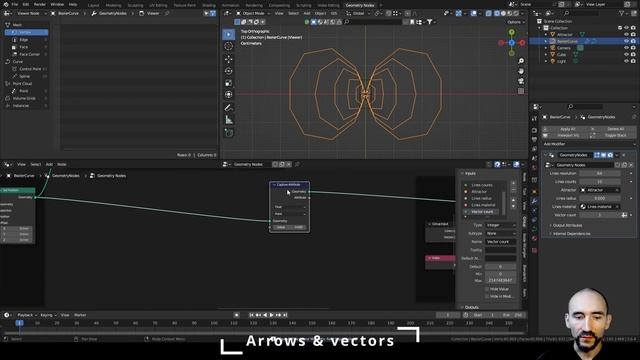Image resolution: width=640 pixels, height=360 pixels.
Task: Click the Vector count modifier field
Action: point(600,215)
